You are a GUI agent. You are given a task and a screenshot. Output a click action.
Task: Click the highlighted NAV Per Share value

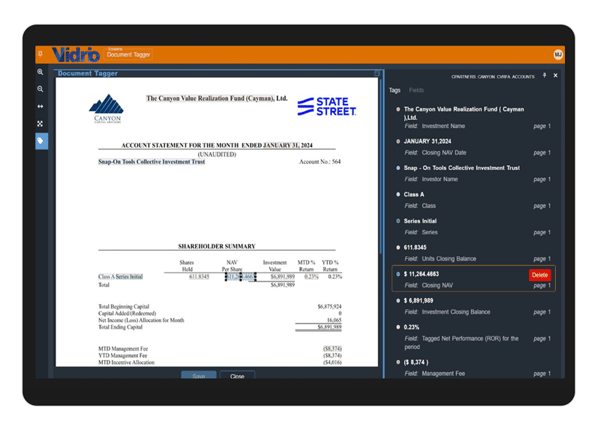tap(241, 277)
